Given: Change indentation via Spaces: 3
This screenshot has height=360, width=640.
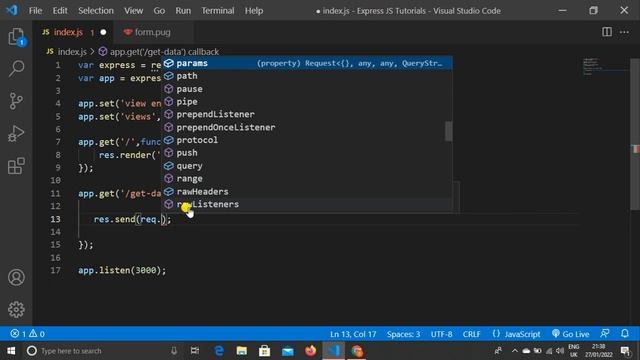Looking at the screenshot, I should click(403, 334).
